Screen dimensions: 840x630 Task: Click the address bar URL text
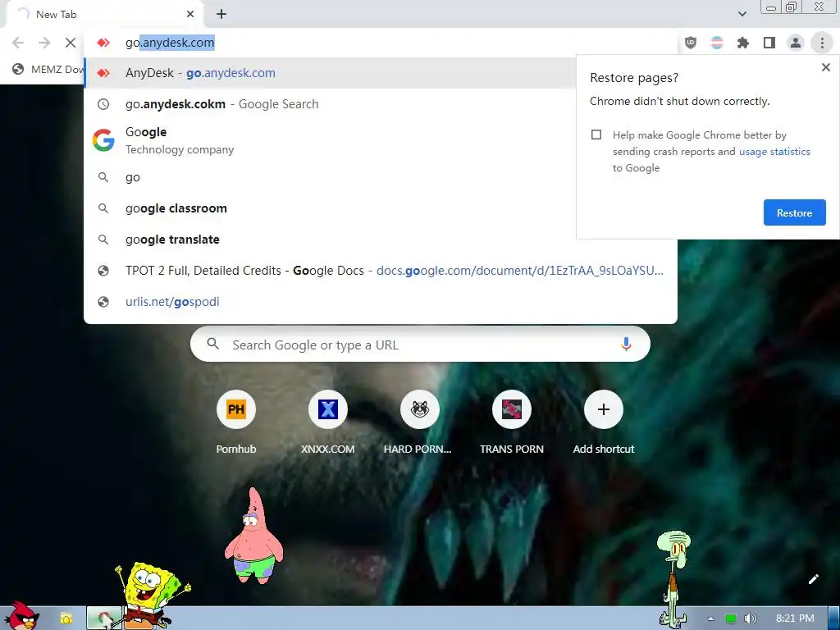170,43
